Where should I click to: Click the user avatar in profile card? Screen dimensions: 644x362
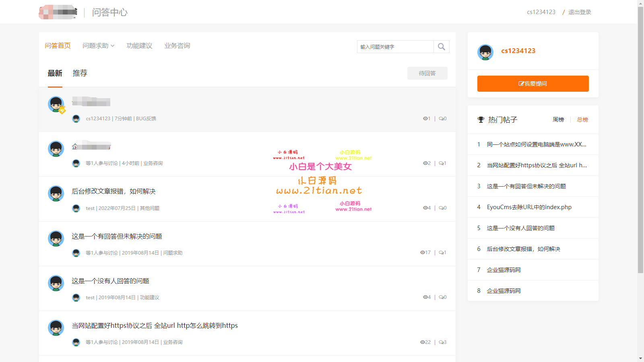pos(485,52)
